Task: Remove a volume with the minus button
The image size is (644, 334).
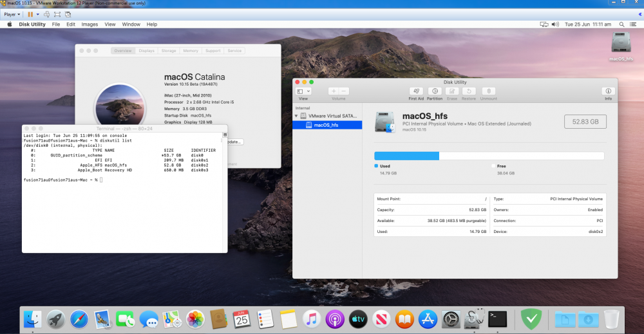Action: coord(344,91)
